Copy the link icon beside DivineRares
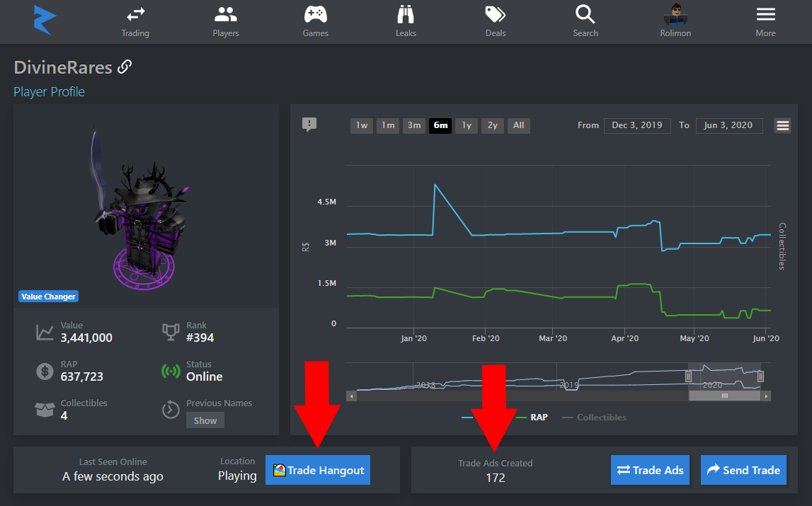Screen dimensions: 812x506 tap(125, 67)
